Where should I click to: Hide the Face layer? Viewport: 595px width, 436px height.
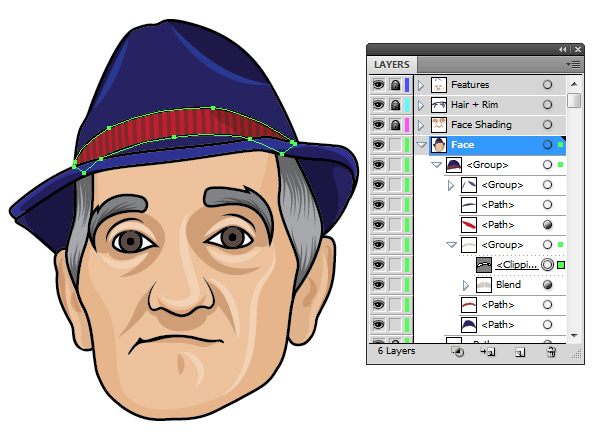tap(378, 145)
